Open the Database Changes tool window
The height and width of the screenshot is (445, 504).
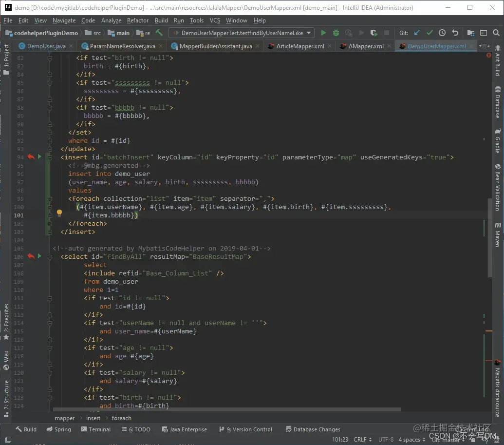coord(313,429)
